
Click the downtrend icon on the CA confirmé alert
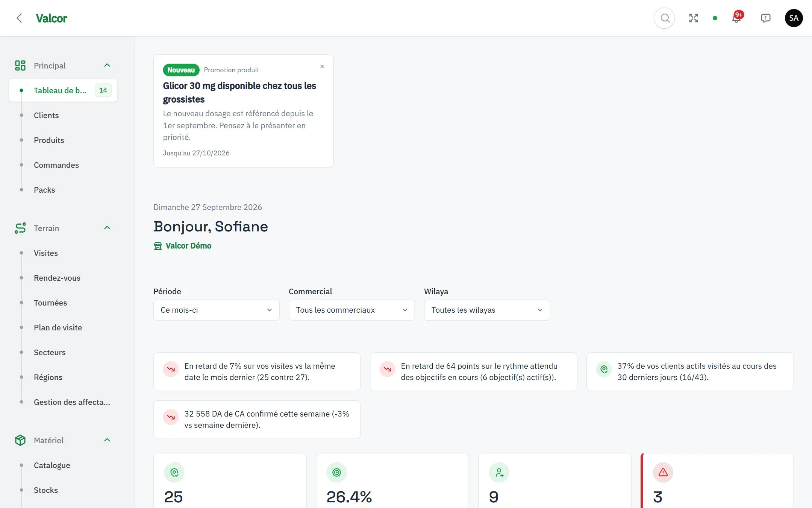pos(171,417)
